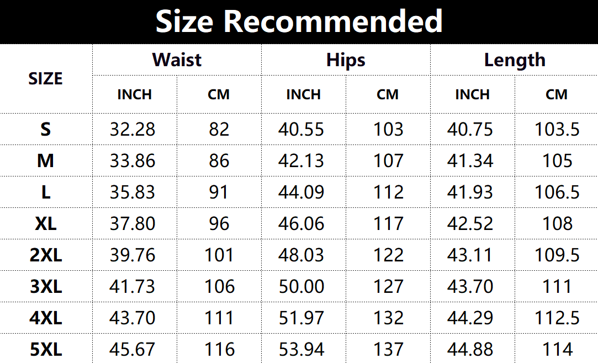The width and height of the screenshot is (598, 364).
Task: Select the M size row label
Action: 45,160
